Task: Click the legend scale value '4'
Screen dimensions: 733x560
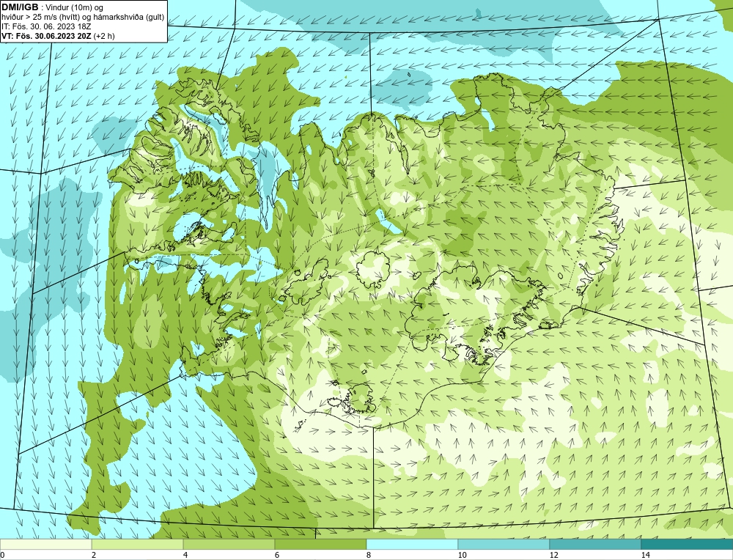Action: [185, 555]
